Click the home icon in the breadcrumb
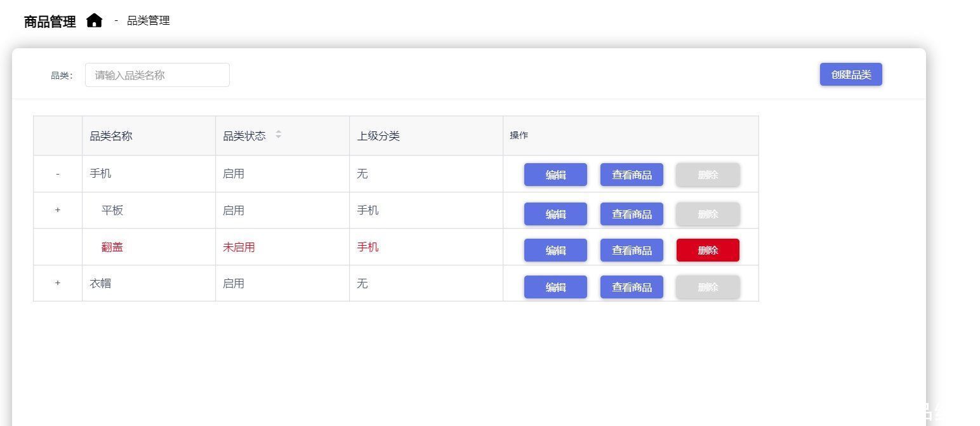This screenshot has width=980, height=426. click(94, 20)
